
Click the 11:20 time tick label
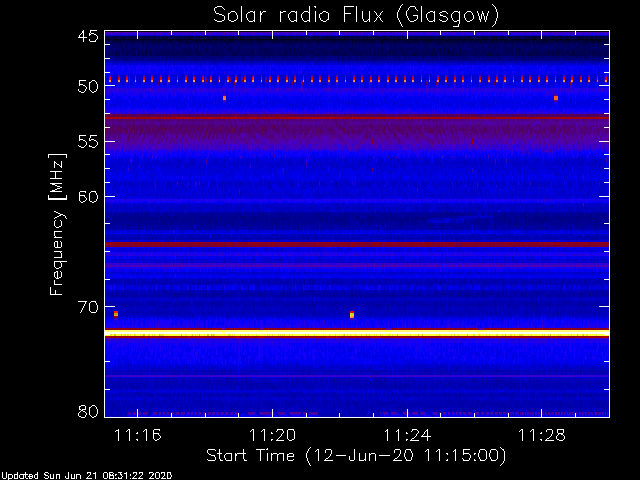point(272,435)
